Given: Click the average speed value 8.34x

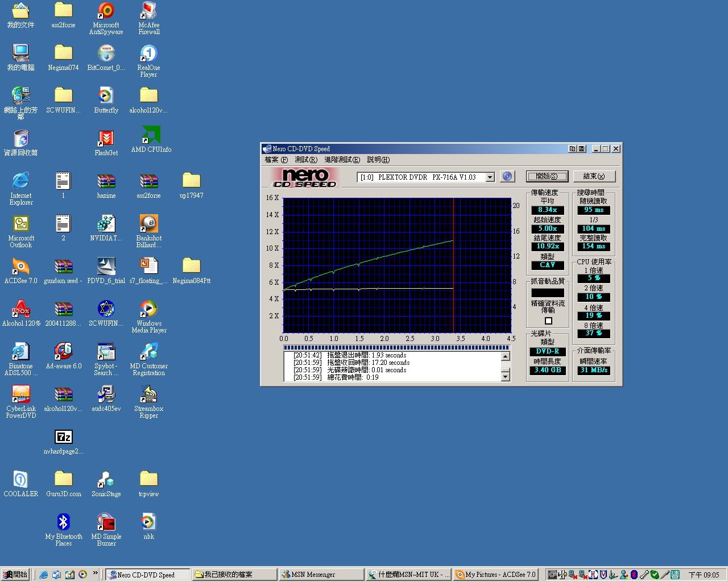Looking at the screenshot, I should tap(547, 210).
